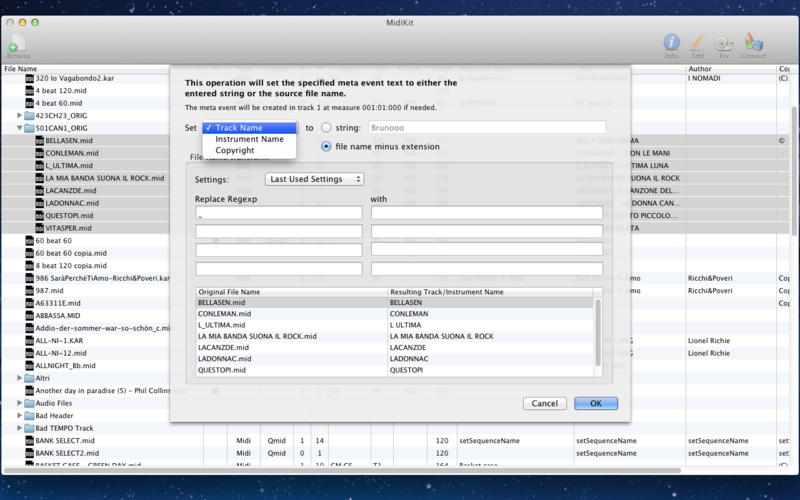Click the second Replace Regexp field

coord(279,232)
